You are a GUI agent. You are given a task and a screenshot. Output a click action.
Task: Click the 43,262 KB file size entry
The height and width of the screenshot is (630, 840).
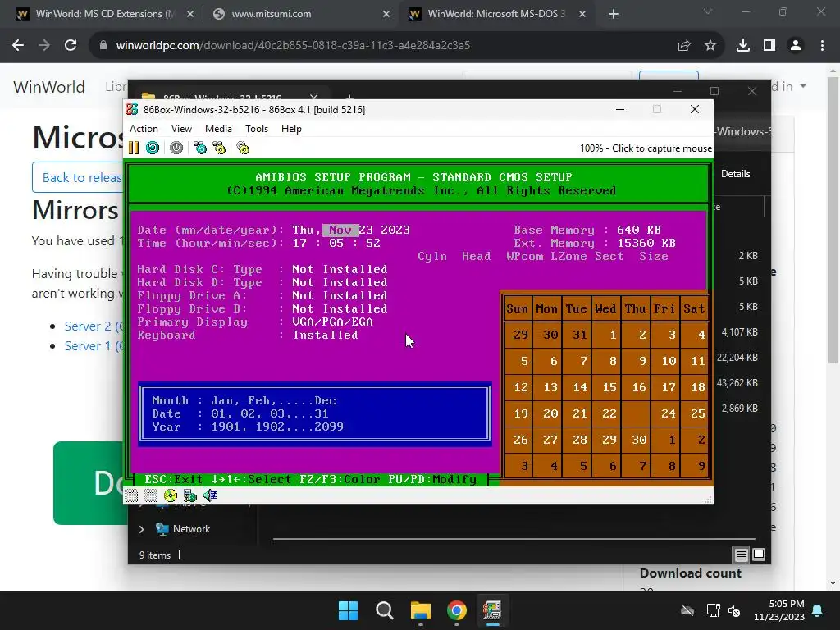click(737, 383)
